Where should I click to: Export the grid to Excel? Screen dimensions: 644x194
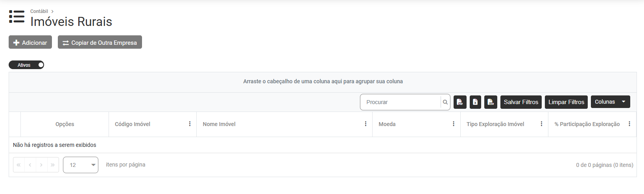click(x=475, y=102)
